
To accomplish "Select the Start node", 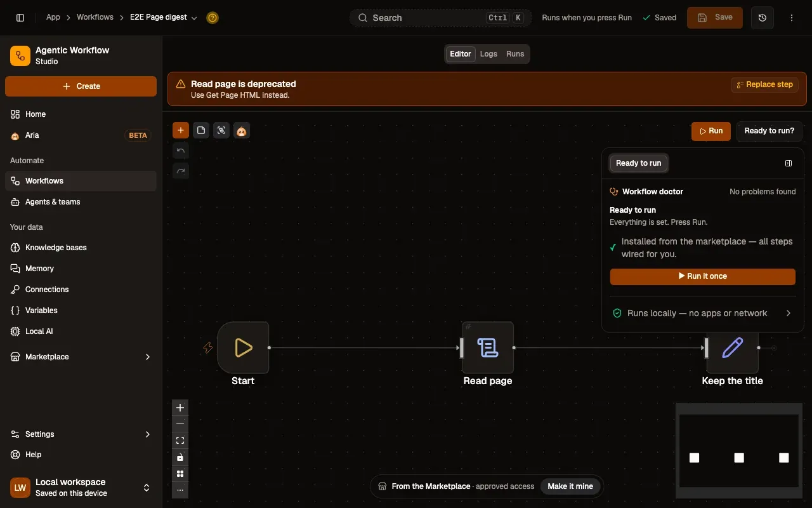I will (243, 347).
